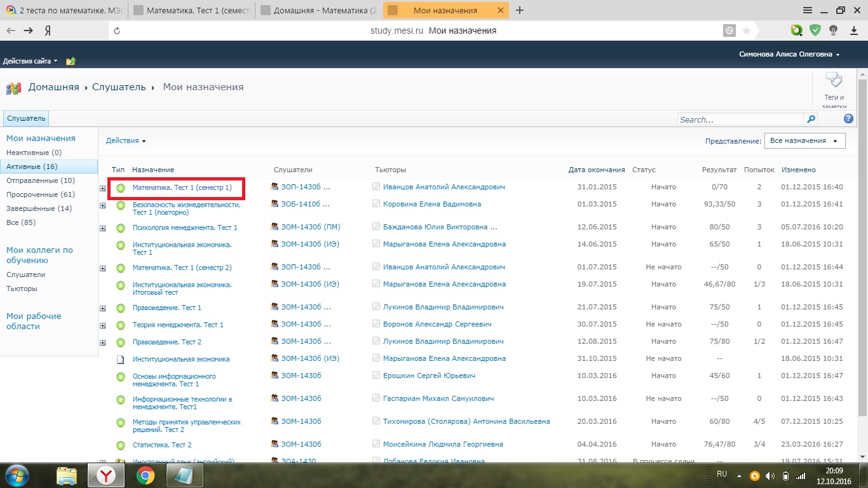This screenshot has width=868, height=488.
Task: Click the search magnifier icon
Action: point(811,119)
